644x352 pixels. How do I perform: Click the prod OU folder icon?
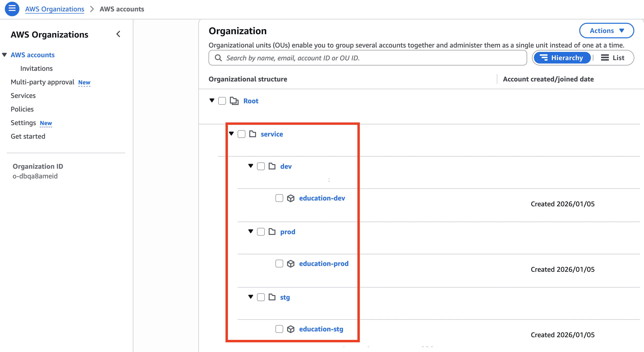coord(272,232)
